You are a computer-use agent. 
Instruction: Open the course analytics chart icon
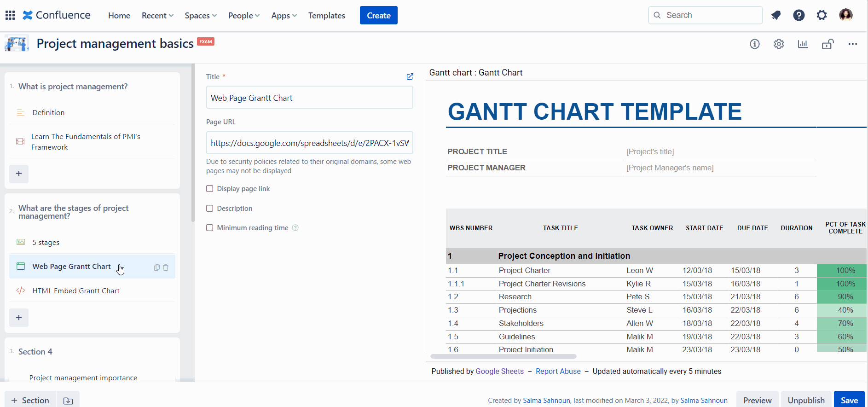tap(803, 44)
